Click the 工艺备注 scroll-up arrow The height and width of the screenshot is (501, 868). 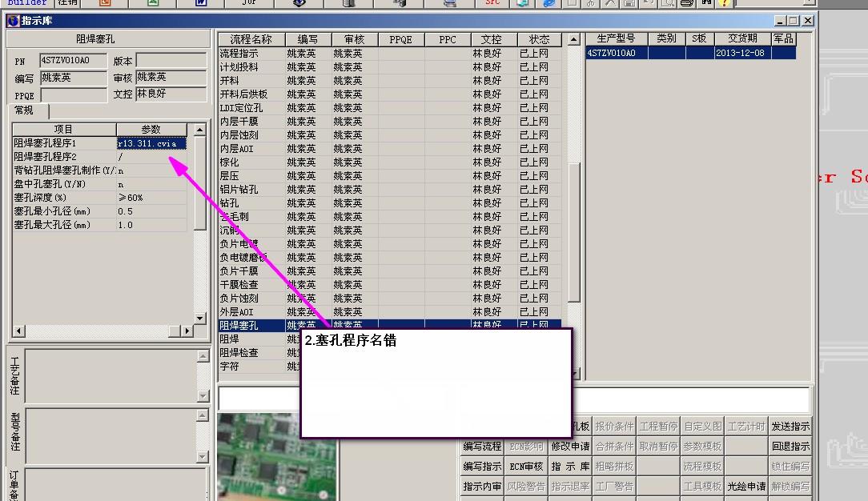[x=203, y=356]
